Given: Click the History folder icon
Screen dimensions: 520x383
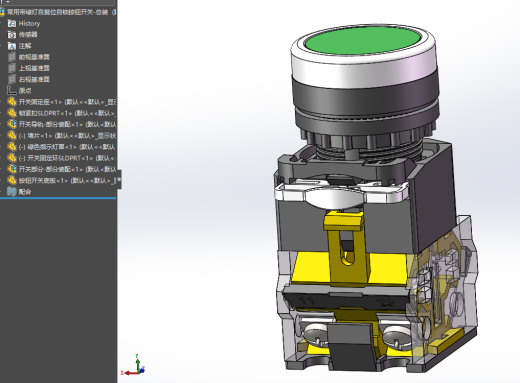Looking at the screenshot, I should 12,24.
